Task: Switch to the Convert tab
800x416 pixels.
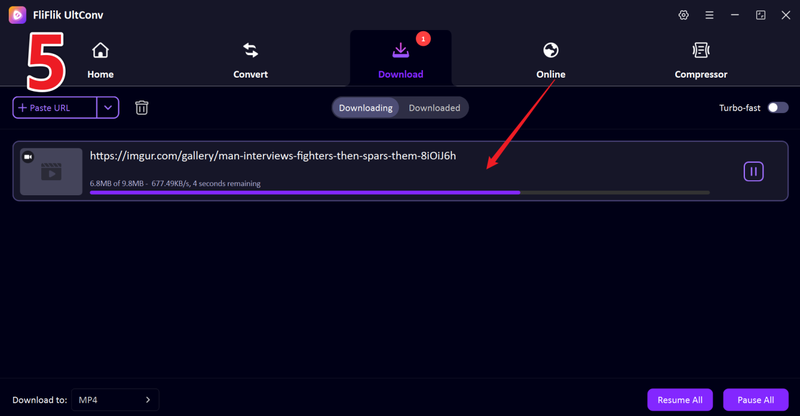Action: click(250, 60)
